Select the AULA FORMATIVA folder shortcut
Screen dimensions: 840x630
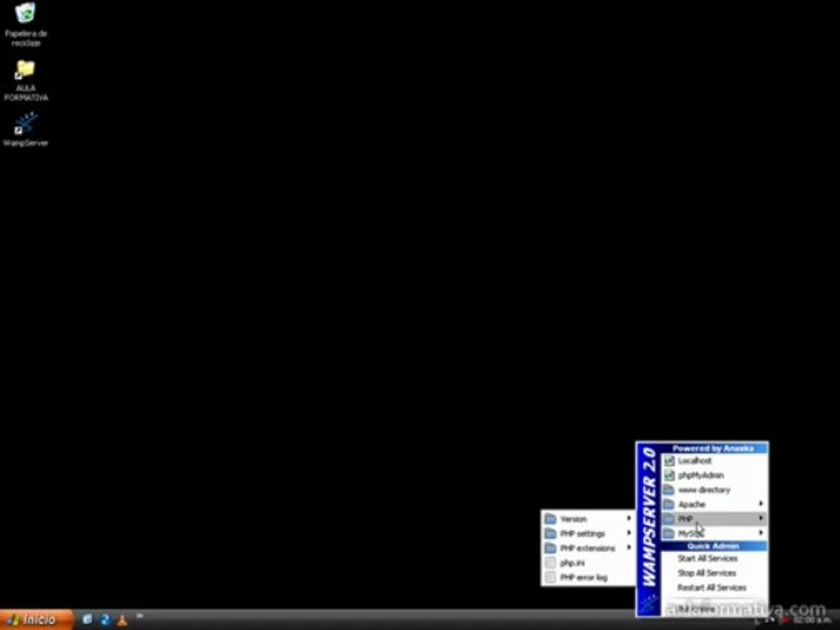click(25, 80)
